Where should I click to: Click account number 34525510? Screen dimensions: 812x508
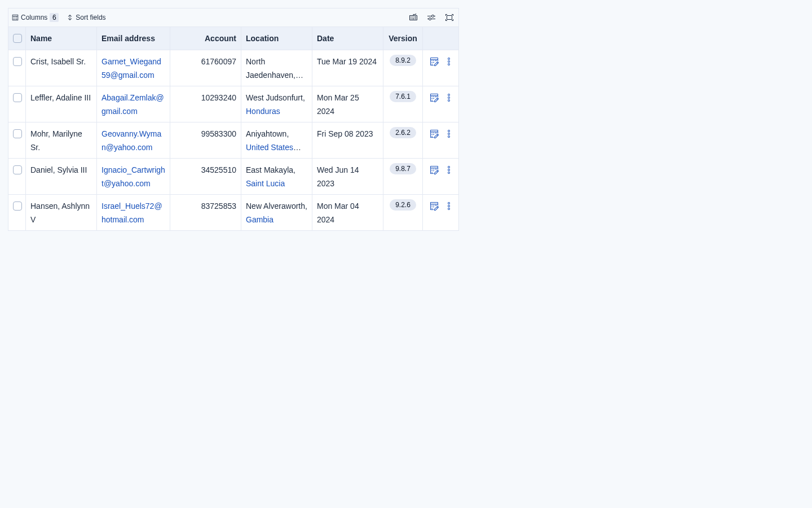(219, 170)
